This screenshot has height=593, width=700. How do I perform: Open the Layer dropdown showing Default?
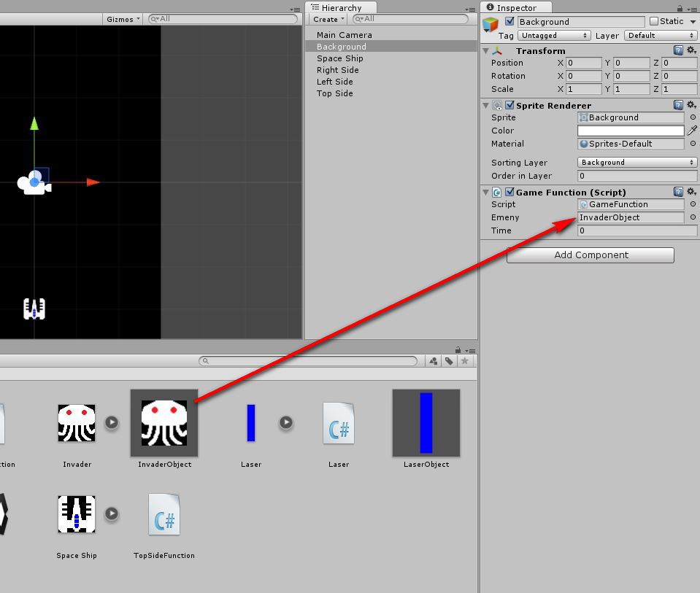661,35
